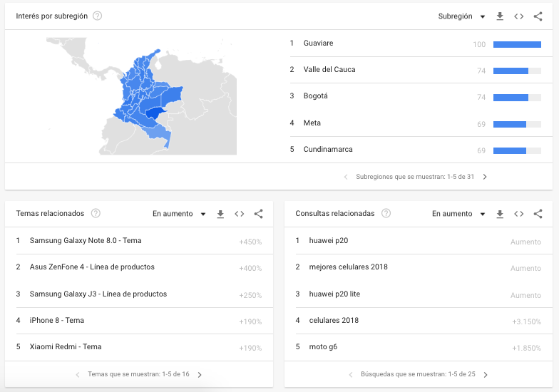Click the Meta interest bar
Image resolution: width=559 pixels, height=392 pixels.
pyautogui.click(x=518, y=124)
